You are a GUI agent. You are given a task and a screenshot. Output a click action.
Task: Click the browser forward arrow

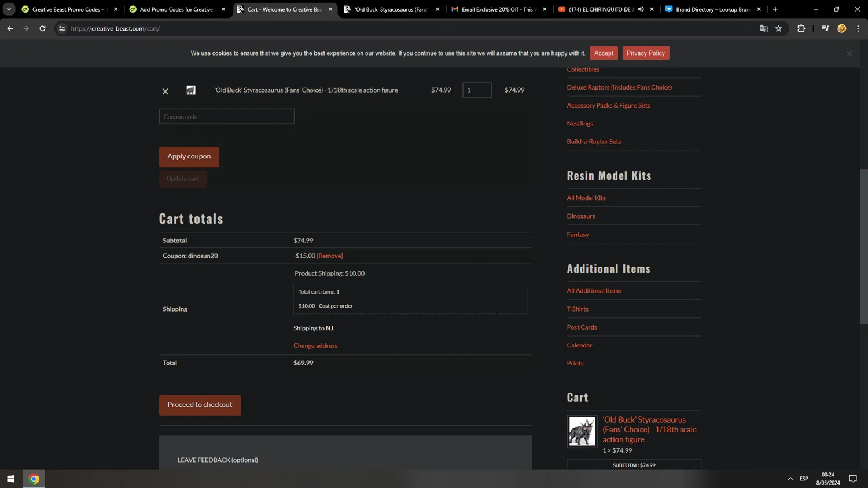pos(26,28)
